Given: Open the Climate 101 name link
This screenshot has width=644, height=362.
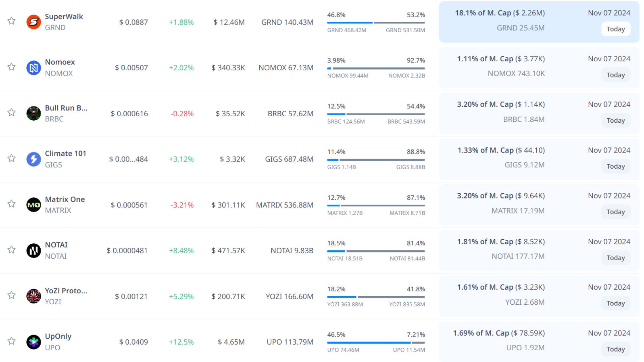Looking at the screenshot, I should (x=65, y=154).
